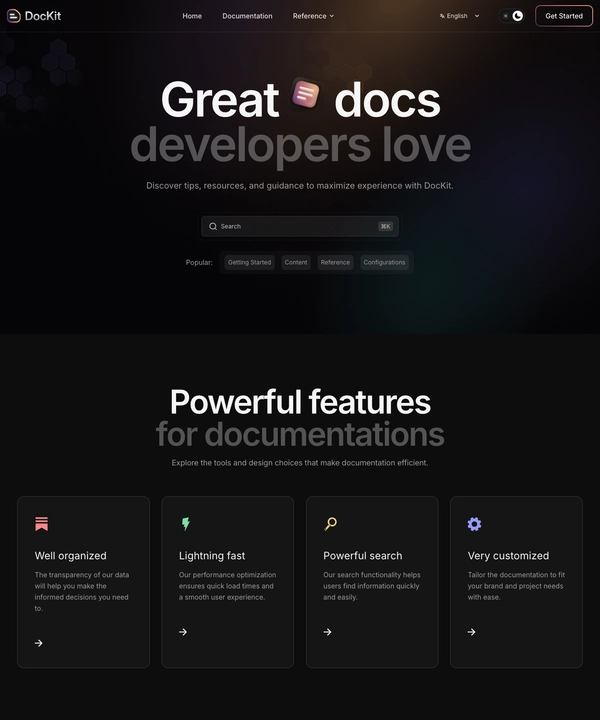Viewport: 600px width, 720px height.
Task: Expand the Reference dropdown menu
Action: point(313,16)
